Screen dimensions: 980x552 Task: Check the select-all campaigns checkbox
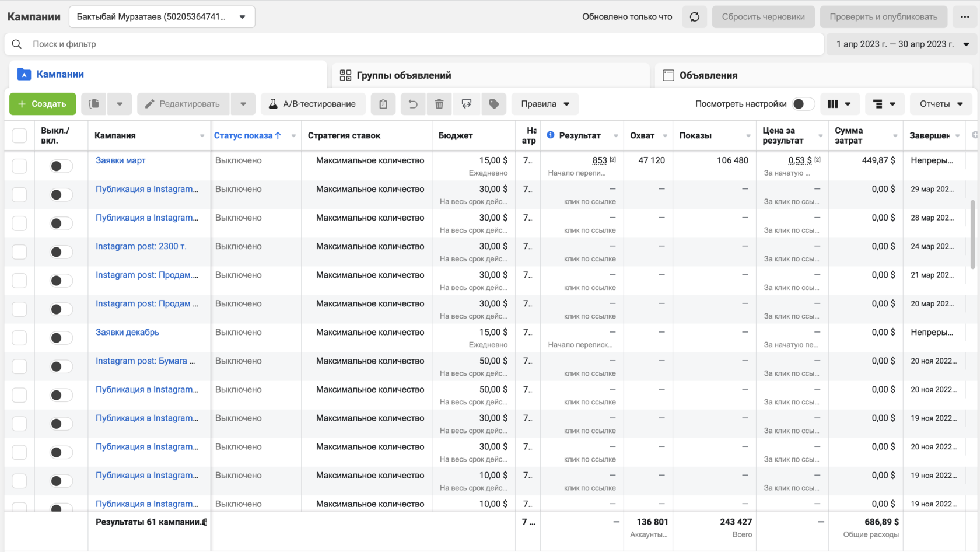[x=19, y=135]
